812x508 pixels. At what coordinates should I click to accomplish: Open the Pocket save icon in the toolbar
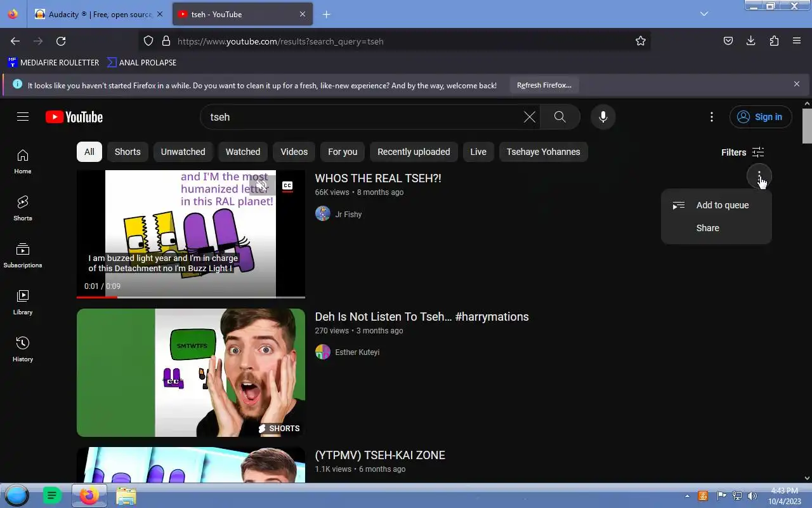[728, 41]
